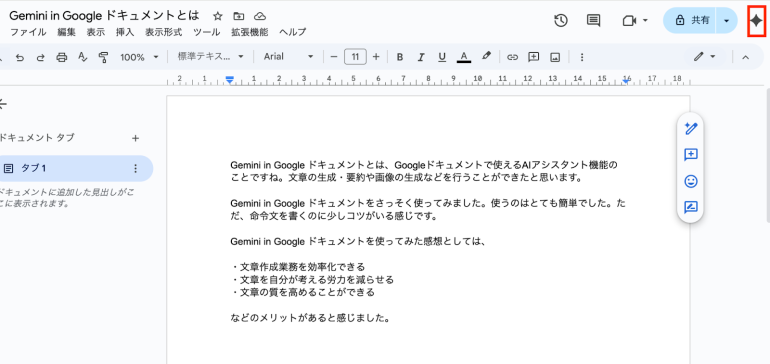Click the font size field showing 11
Image resolution: width=770 pixels, height=364 pixels.
pos(356,57)
